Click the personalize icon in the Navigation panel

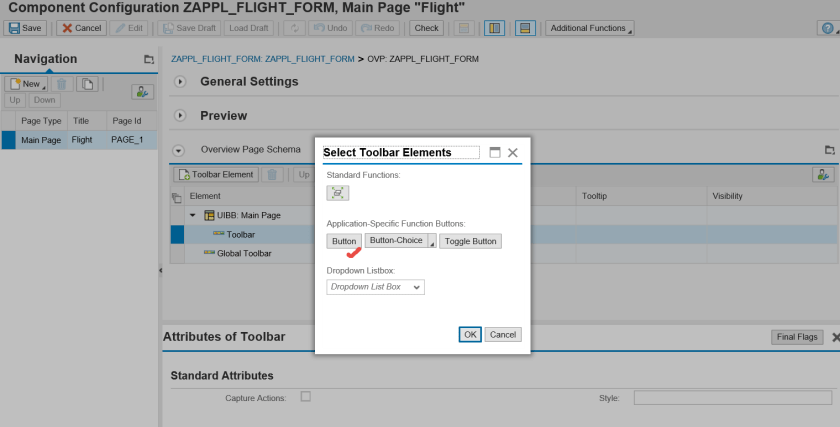pos(143,92)
